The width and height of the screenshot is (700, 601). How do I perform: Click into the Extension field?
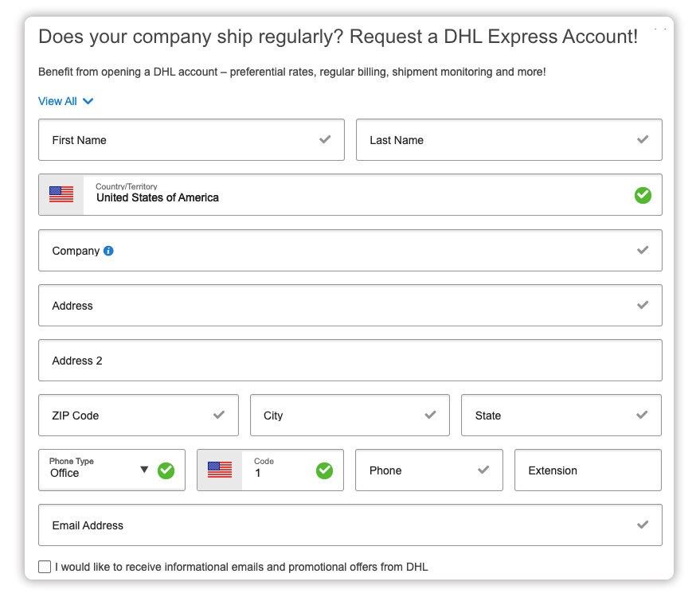[588, 470]
